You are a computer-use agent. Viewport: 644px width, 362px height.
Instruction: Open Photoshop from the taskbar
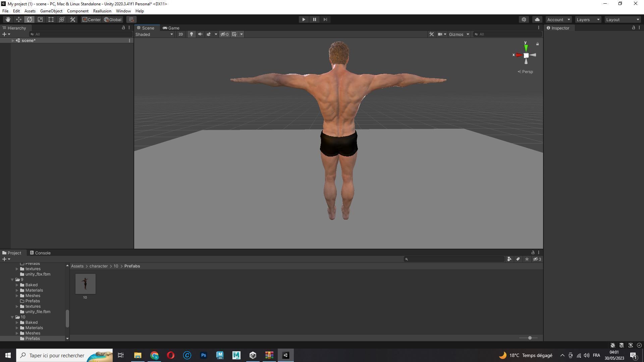coord(203,355)
